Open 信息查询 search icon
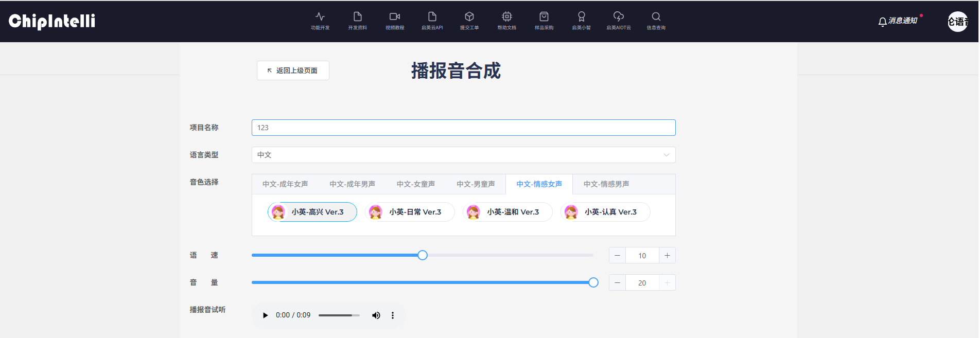980x338 pixels. 656,17
